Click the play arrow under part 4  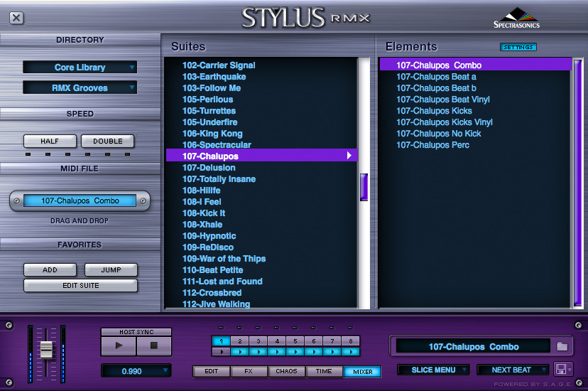[x=276, y=352]
